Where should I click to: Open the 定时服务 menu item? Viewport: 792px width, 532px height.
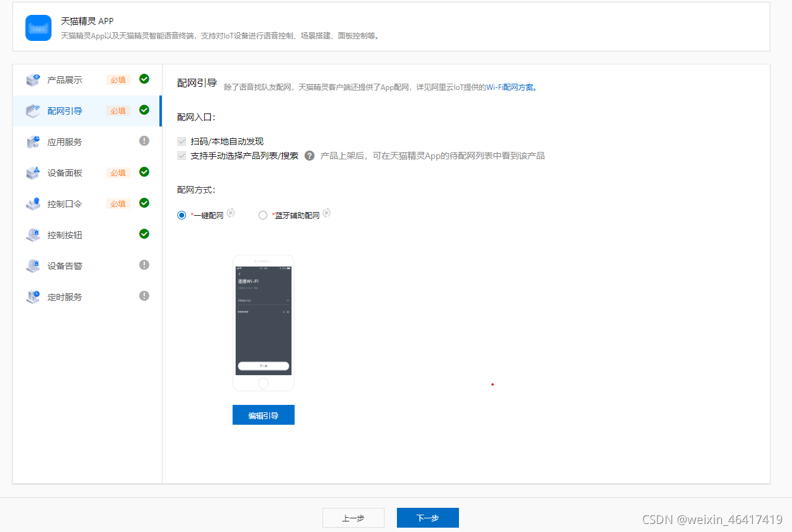pos(87,297)
